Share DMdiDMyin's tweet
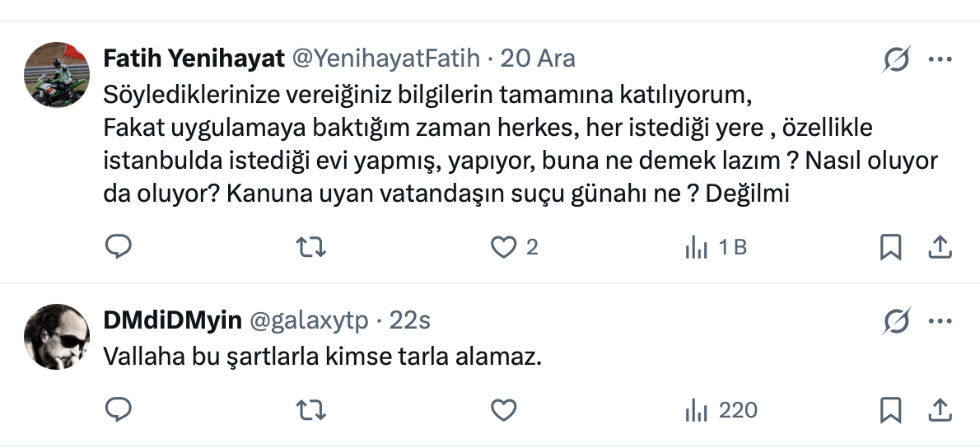Screen dimensions: 980x448 point(940,409)
